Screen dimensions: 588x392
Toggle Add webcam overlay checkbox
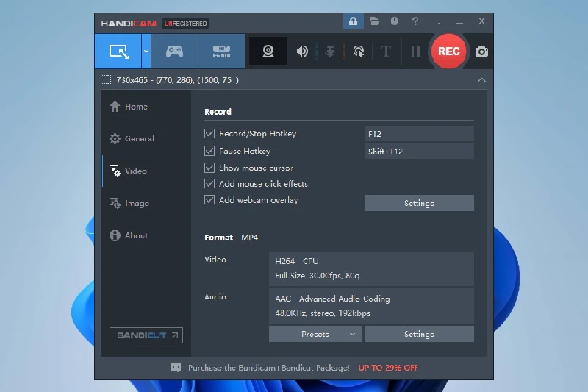pyautogui.click(x=209, y=200)
